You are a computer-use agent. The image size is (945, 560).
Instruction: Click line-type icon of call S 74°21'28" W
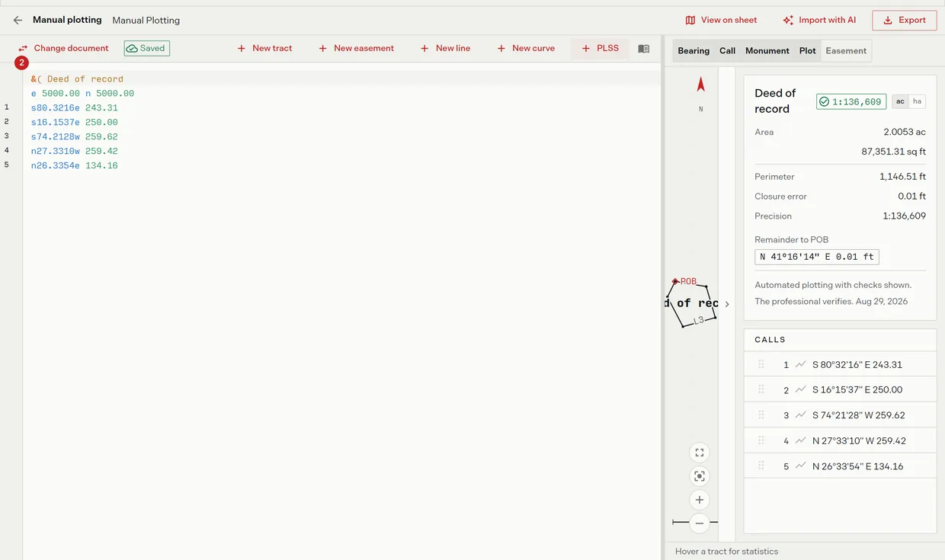(x=800, y=415)
